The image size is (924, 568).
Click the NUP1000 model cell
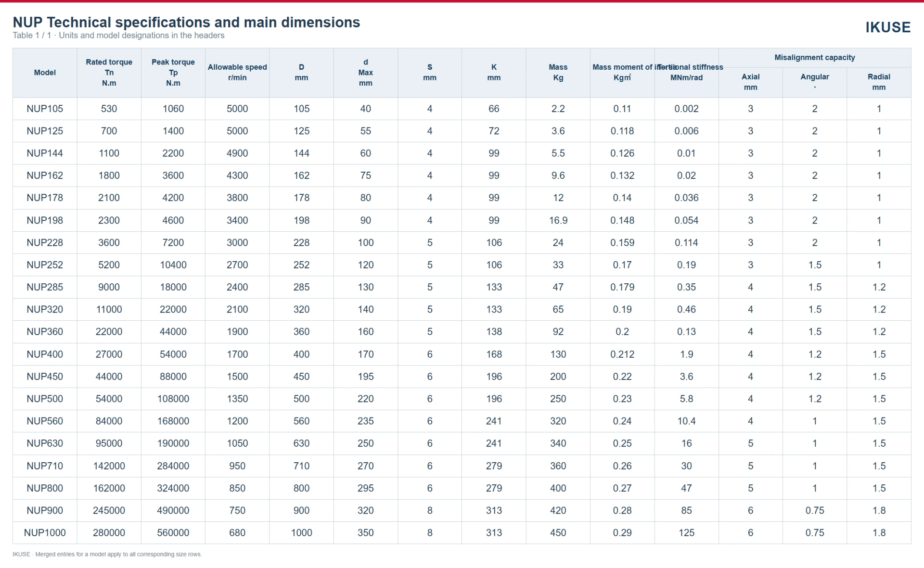tap(45, 533)
